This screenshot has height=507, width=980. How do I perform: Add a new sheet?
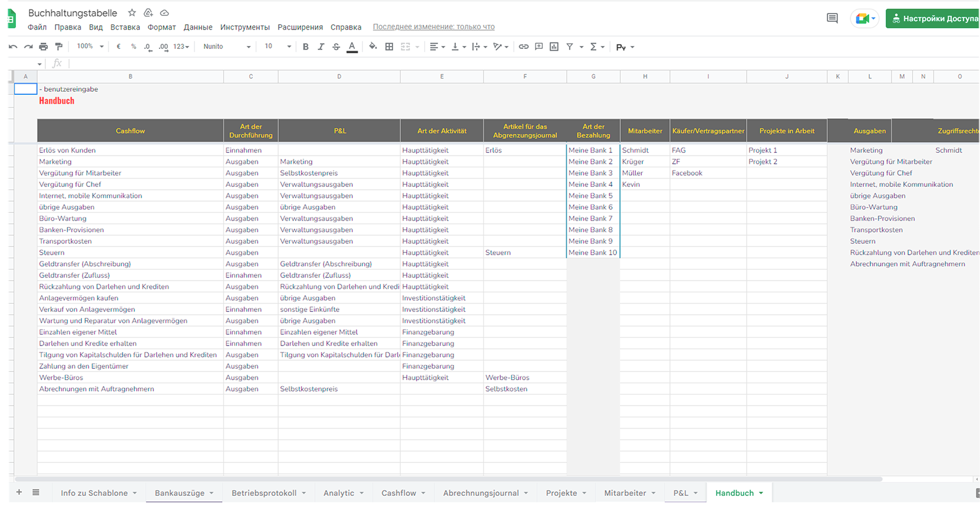pyautogui.click(x=19, y=492)
